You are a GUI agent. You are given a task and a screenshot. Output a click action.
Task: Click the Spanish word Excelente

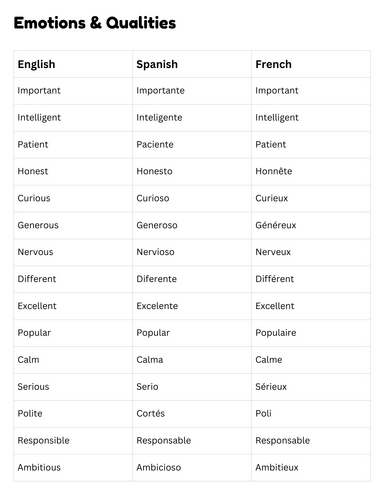pyautogui.click(x=157, y=306)
